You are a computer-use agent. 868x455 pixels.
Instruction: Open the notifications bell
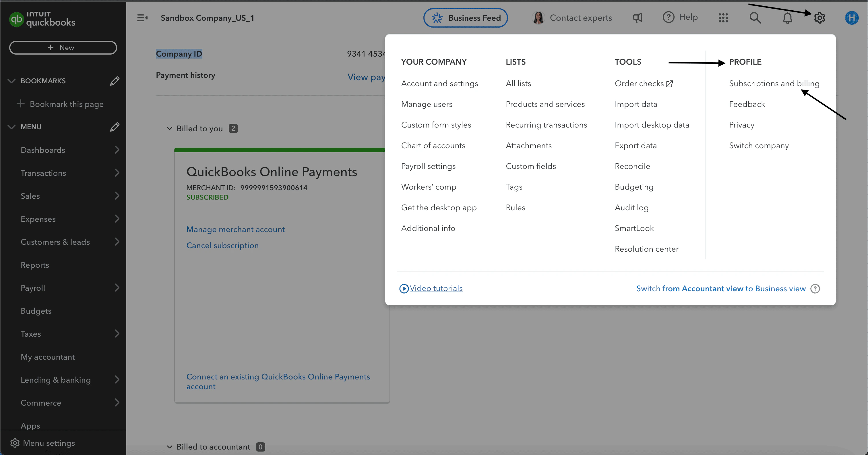[x=787, y=18]
